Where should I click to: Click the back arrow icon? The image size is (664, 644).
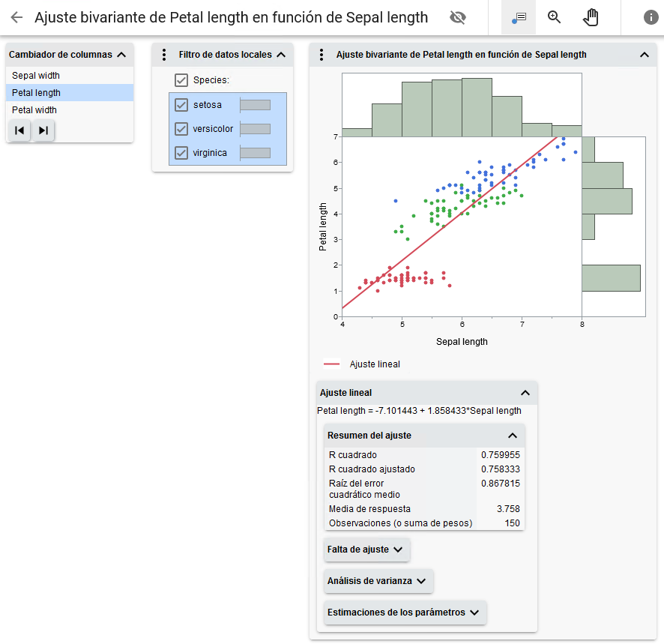click(x=16, y=17)
